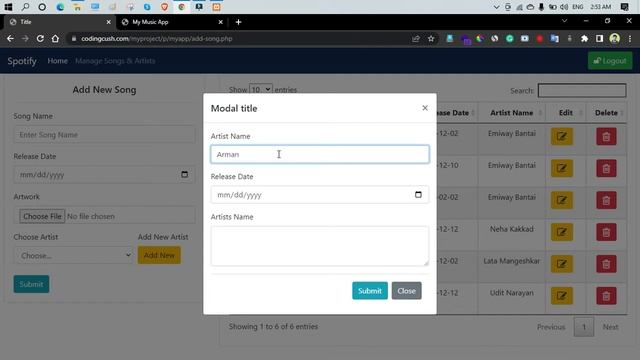Go to Previous table page

click(551, 327)
